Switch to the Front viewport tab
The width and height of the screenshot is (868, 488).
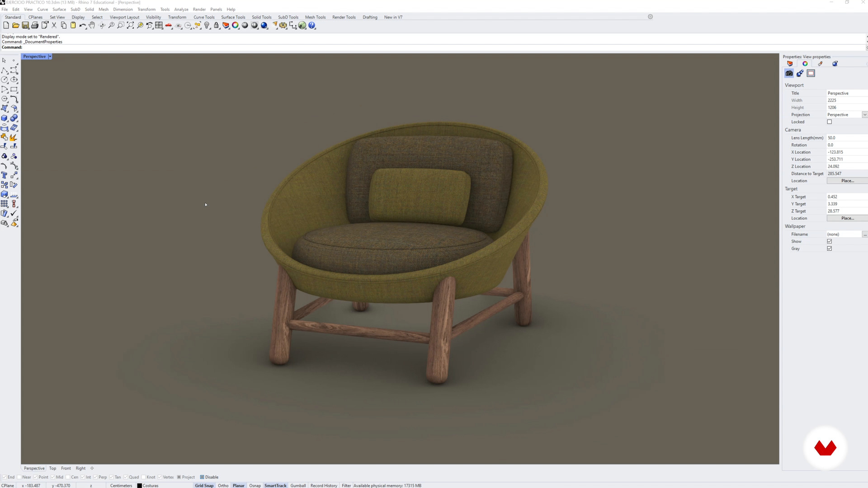tap(66, 469)
